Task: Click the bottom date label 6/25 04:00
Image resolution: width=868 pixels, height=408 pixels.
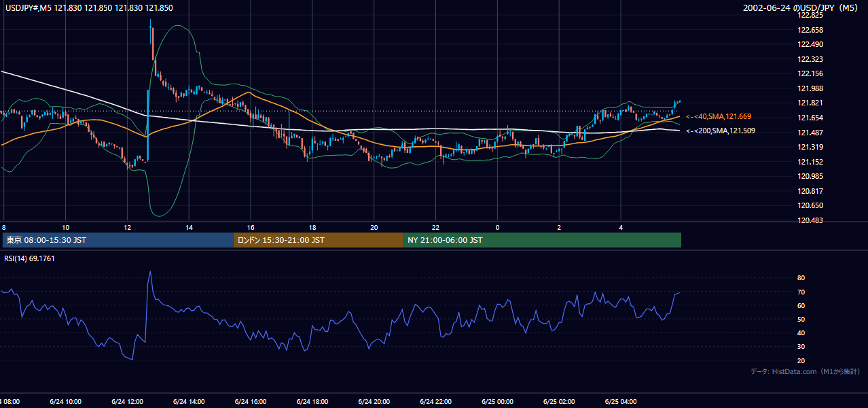Action: point(621,401)
